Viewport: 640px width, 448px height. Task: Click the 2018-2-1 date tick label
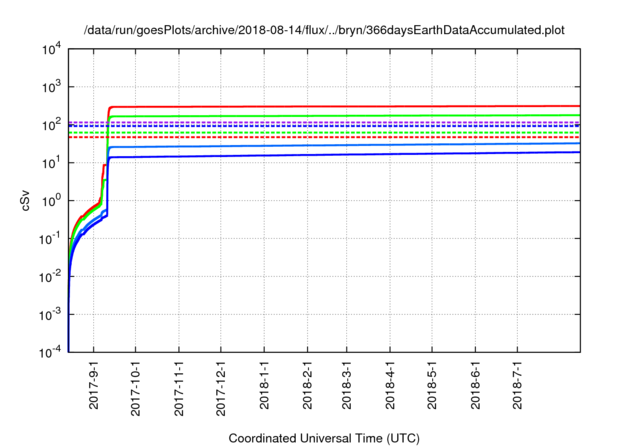point(307,384)
